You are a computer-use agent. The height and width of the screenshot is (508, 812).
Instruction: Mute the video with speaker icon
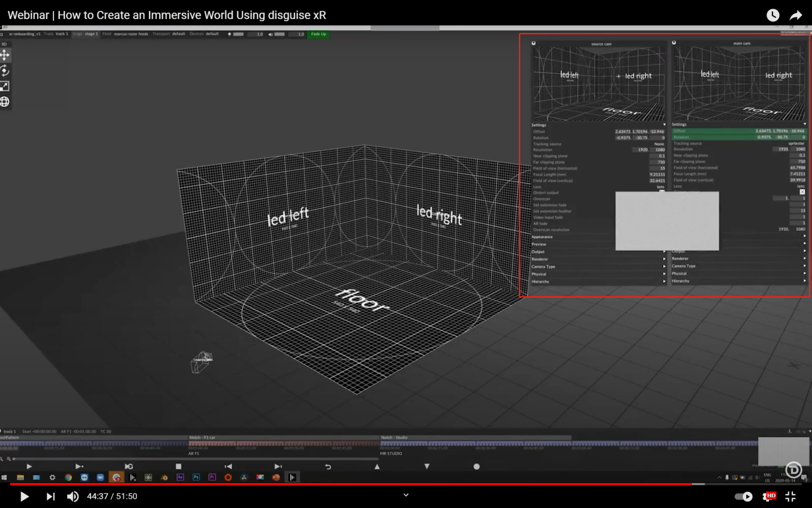[x=73, y=496]
